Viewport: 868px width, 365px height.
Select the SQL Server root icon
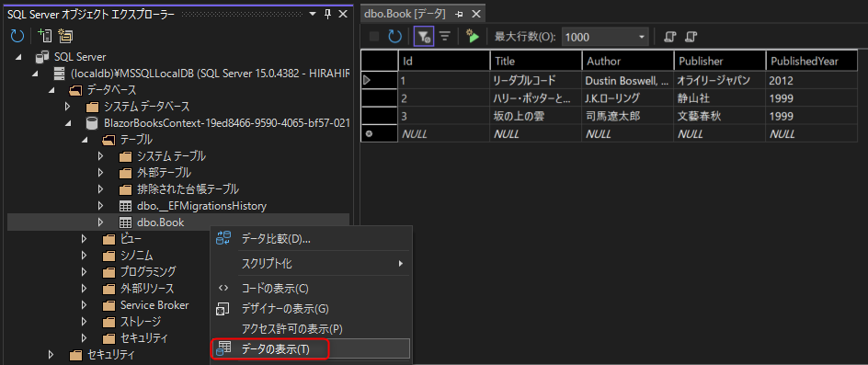coord(42,57)
